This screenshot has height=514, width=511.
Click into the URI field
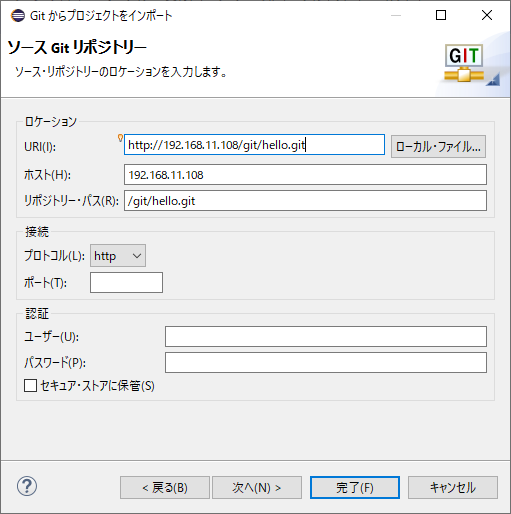[x=254, y=145]
